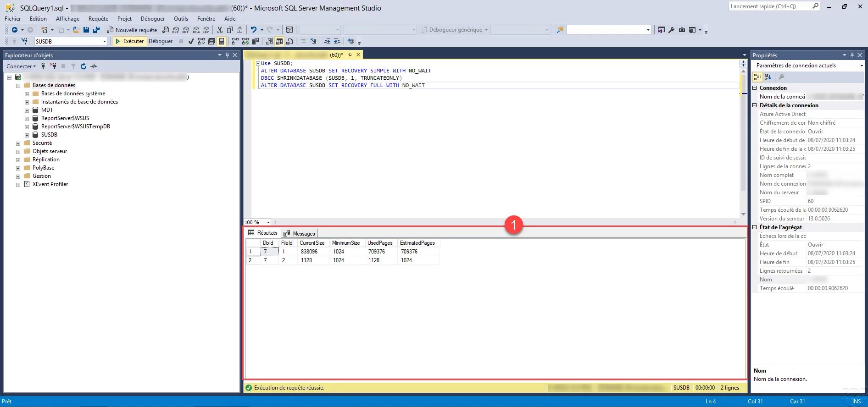Click the display estimated execution plan icon
868x407 pixels.
(x=201, y=41)
